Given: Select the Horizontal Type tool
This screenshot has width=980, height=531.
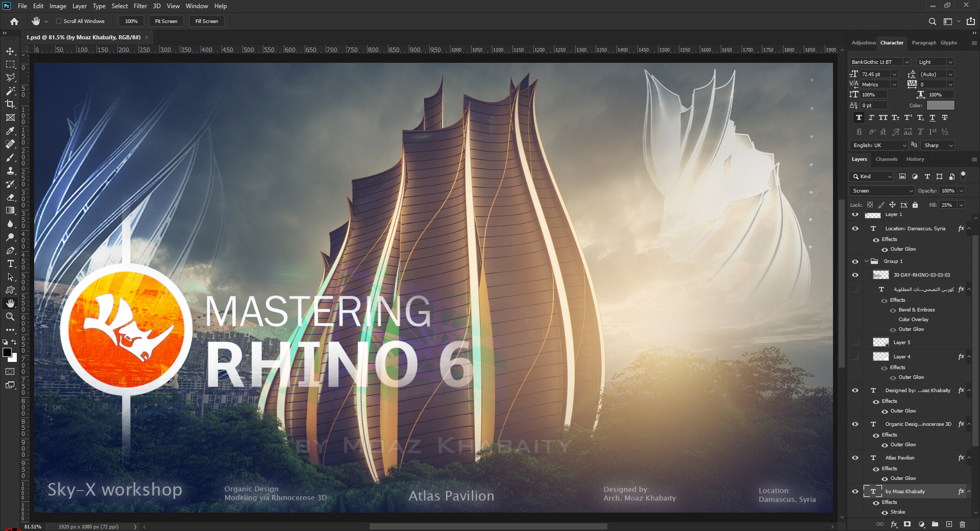Looking at the screenshot, I should (x=10, y=264).
